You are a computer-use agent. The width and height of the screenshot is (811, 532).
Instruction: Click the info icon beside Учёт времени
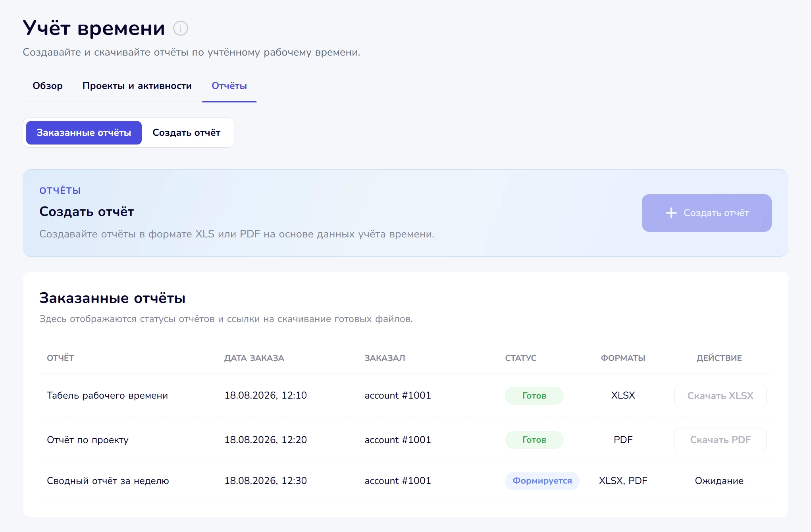click(181, 28)
